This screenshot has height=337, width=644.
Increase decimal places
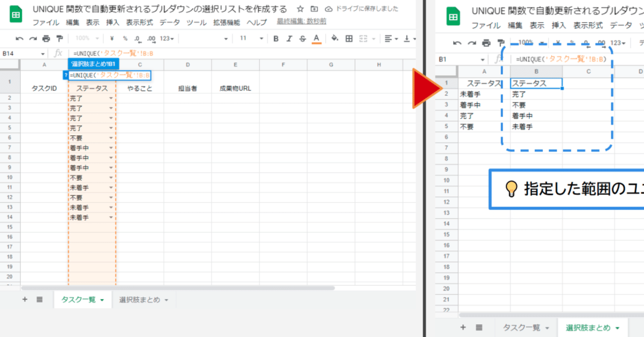click(149, 38)
